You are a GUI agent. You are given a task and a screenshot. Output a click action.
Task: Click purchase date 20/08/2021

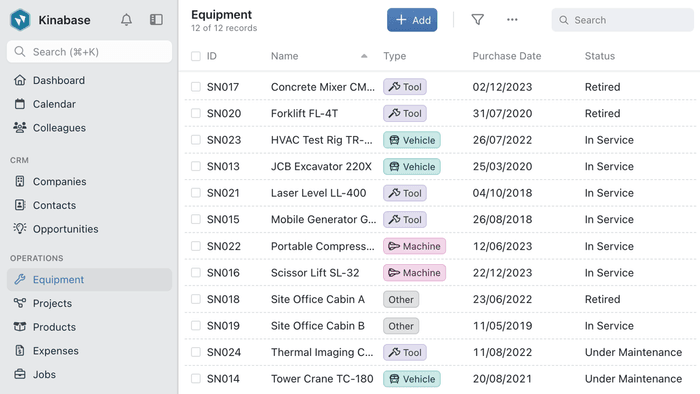(x=502, y=379)
